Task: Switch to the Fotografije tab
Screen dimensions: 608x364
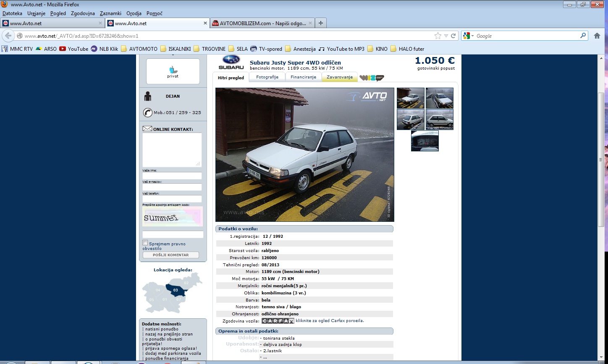Action: 267,77
